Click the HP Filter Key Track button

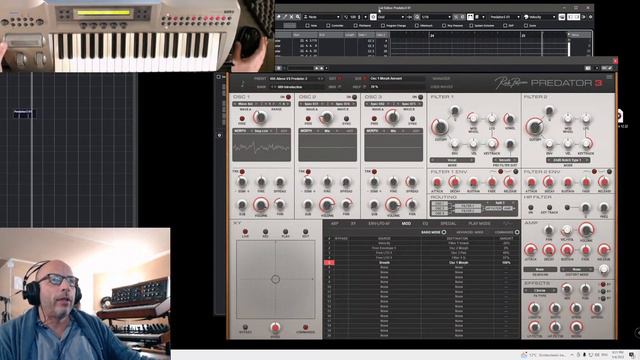pyautogui.click(x=549, y=207)
